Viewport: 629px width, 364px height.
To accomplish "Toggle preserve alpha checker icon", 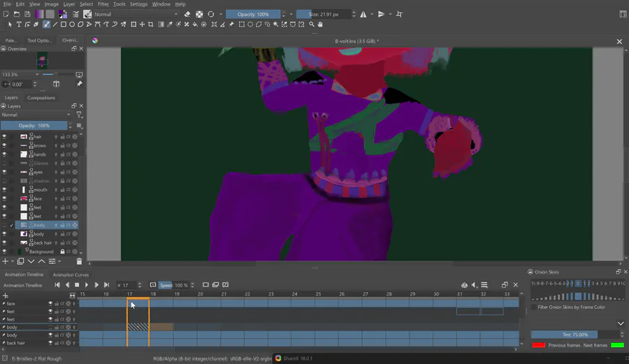I will tap(199, 14).
